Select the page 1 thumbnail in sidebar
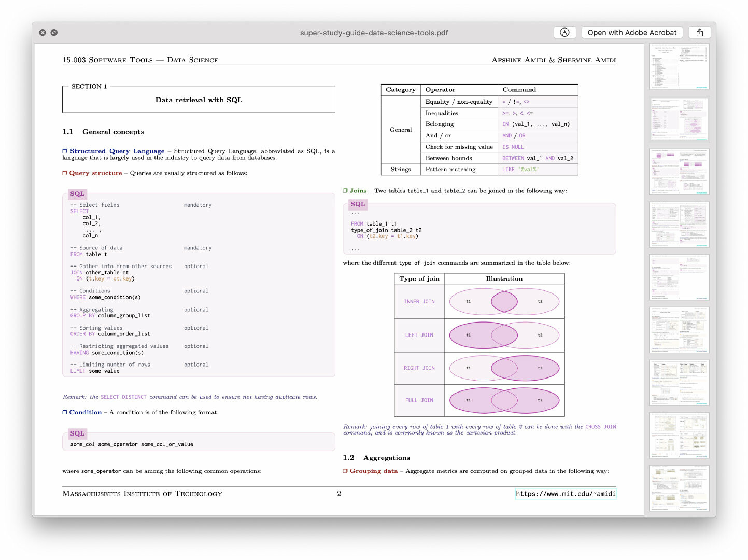This screenshot has width=748, height=560. pyautogui.click(x=679, y=66)
